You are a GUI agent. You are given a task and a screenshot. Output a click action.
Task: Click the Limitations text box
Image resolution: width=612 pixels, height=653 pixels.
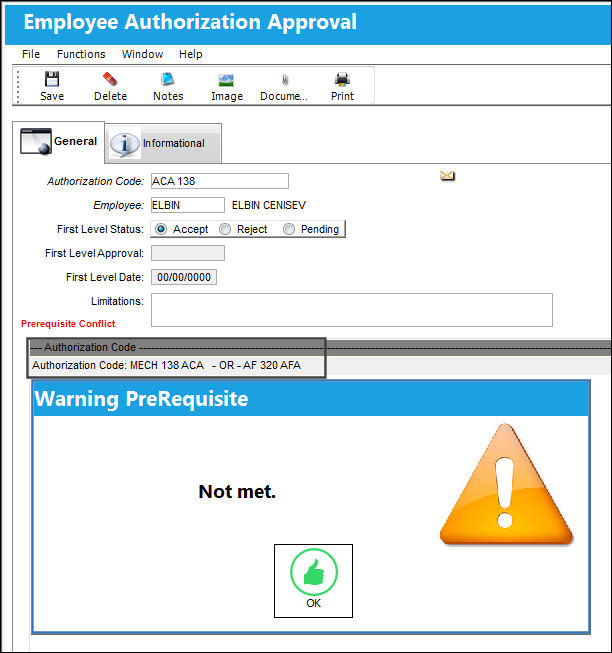click(352, 310)
